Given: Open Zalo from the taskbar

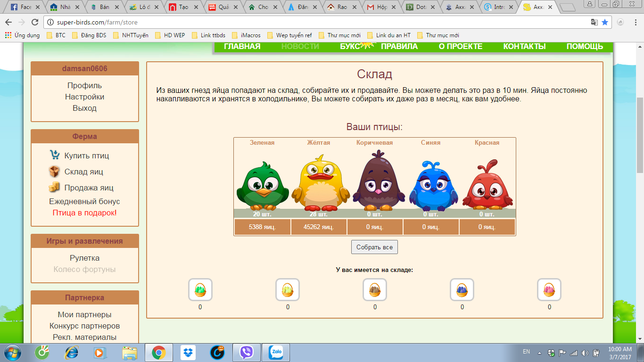Looking at the screenshot, I should [275, 353].
